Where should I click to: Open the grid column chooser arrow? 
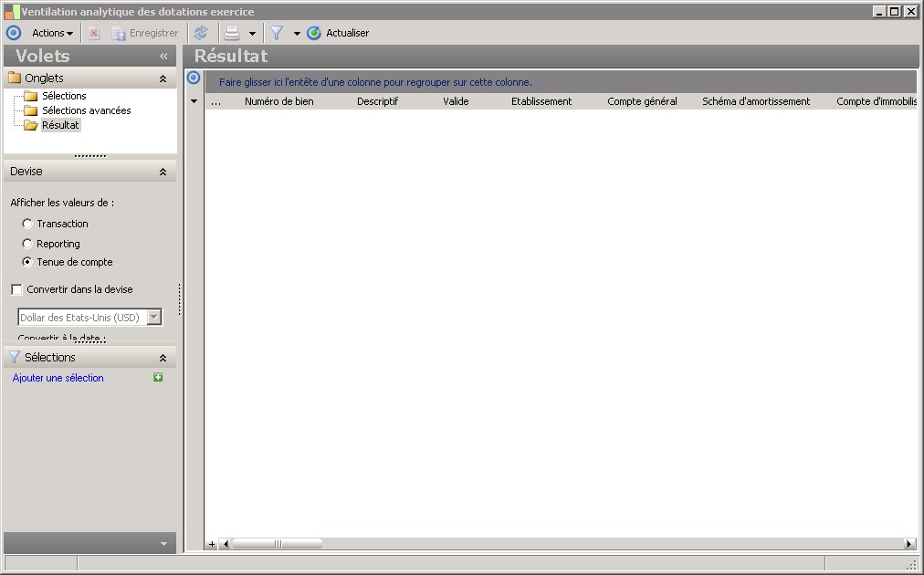coord(194,101)
